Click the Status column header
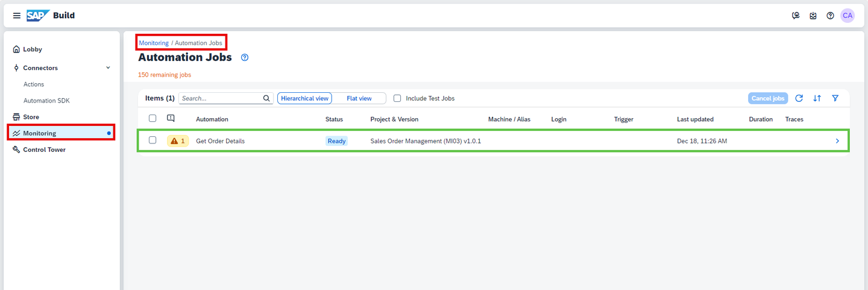This screenshot has height=290, width=868. tap(334, 119)
